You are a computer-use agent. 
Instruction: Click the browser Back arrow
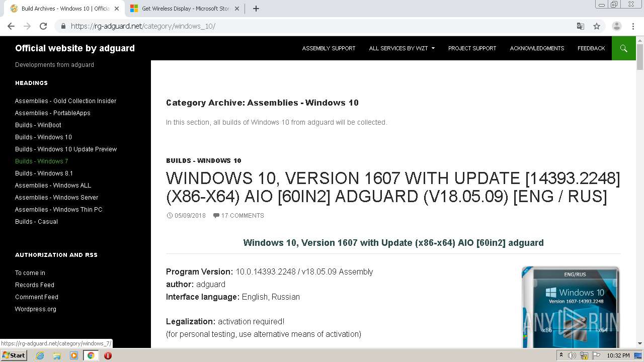(x=11, y=26)
